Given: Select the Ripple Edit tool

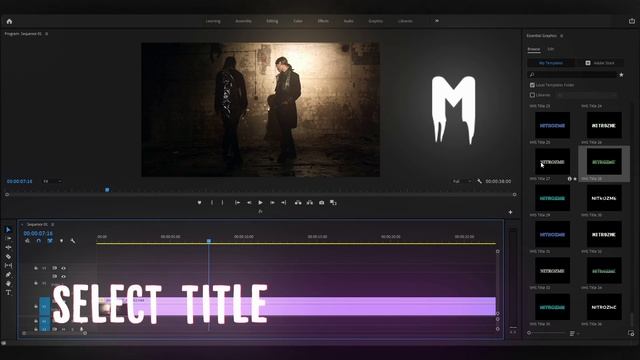Looking at the screenshot, I should [x=8, y=247].
